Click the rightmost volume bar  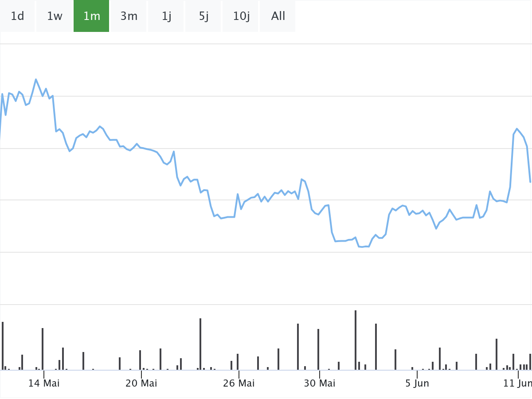[530, 361]
